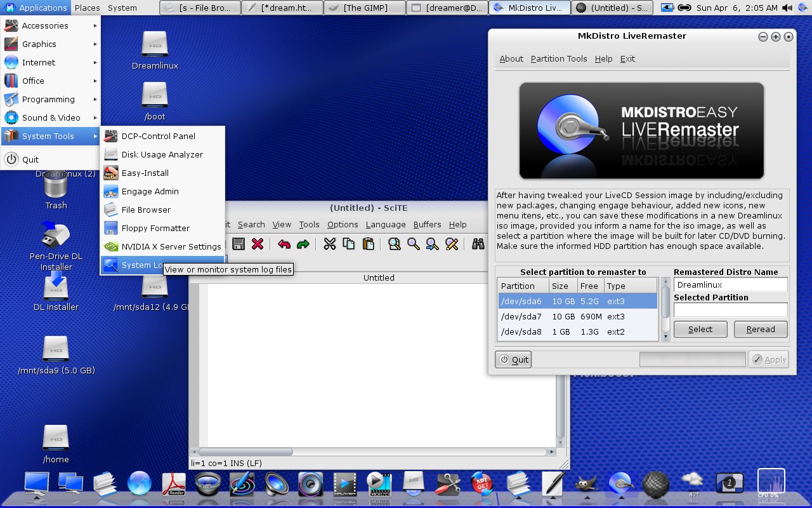Open the Buffers menu in SciTE
The height and width of the screenshot is (508, 812).
tap(427, 224)
